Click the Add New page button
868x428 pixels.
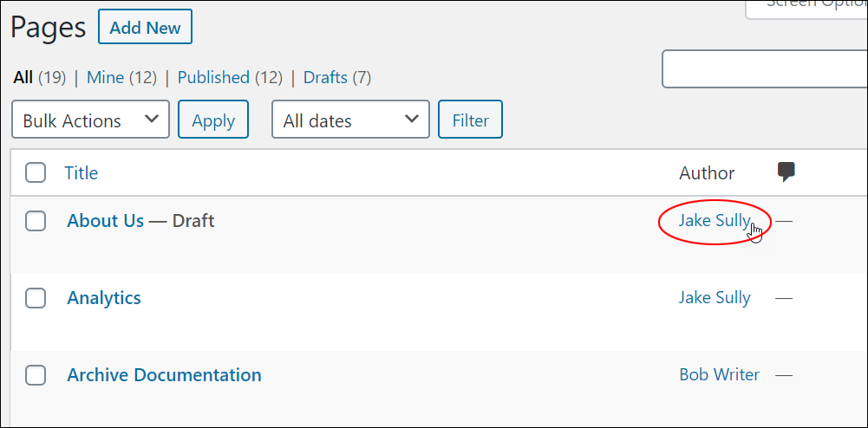pos(145,27)
